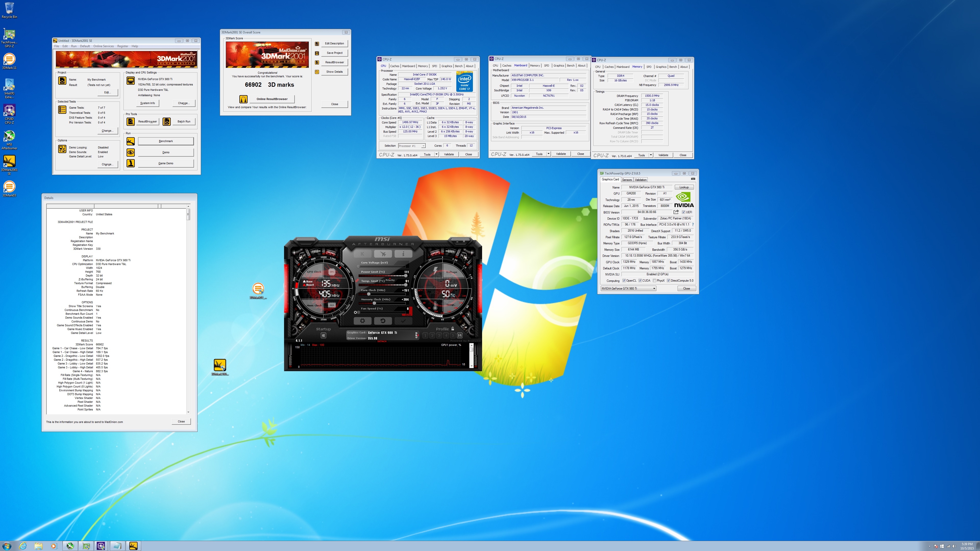This screenshot has height=551, width=980.
Task: Click Close in the Details window
Action: pyautogui.click(x=181, y=421)
